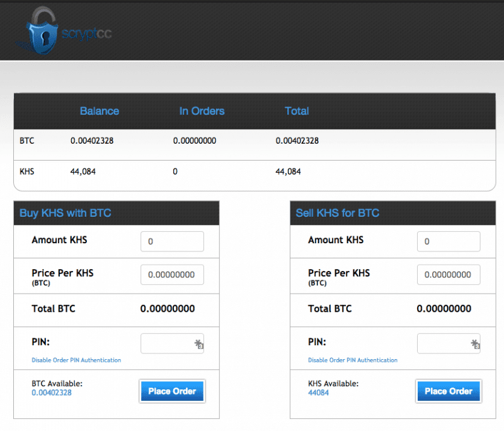Click BTC row label in balance table
Viewport: 504px width, 431px height.
(x=26, y=141)
